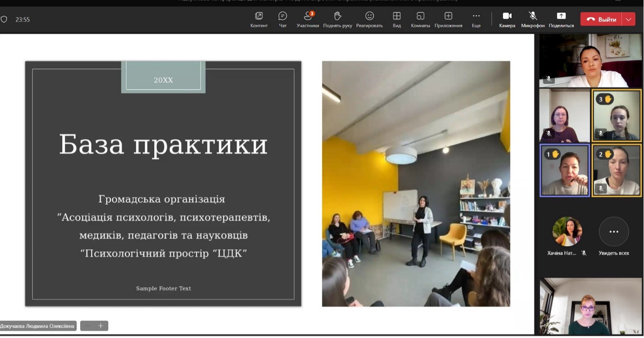Click the shield icon beside meeting timer

pos(4,19)
